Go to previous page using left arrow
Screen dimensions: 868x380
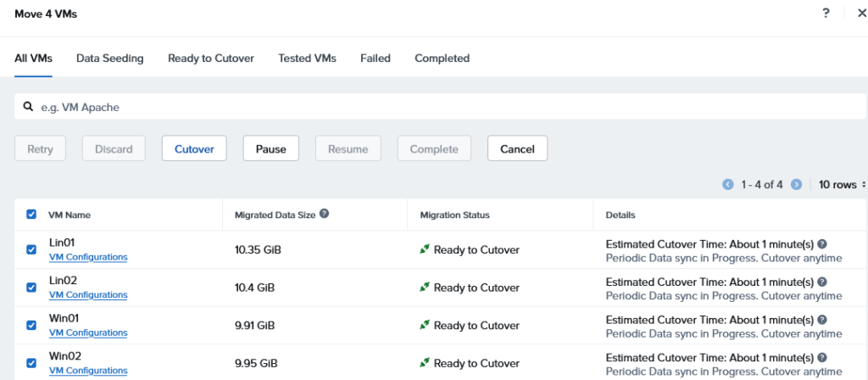727,184
